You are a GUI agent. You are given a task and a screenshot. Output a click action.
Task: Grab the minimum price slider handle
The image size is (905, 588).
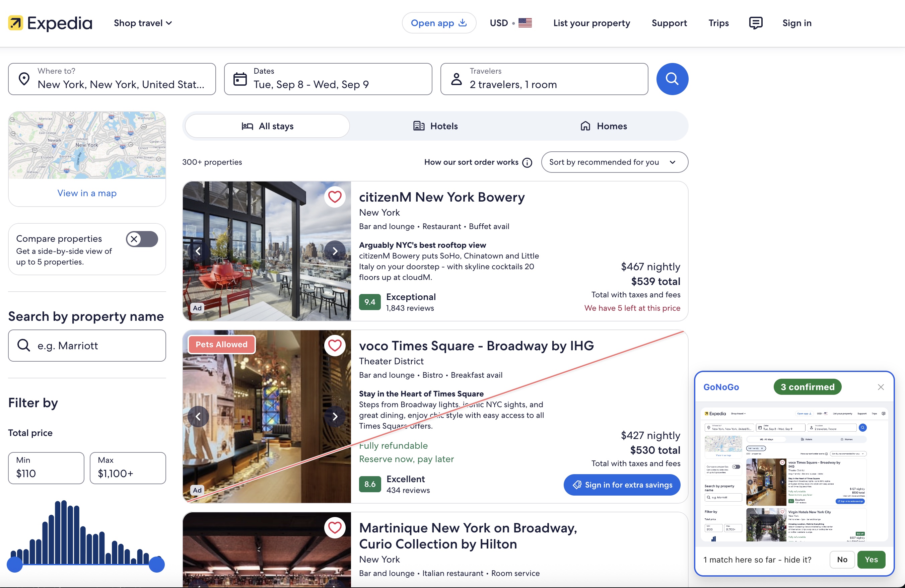15,565
